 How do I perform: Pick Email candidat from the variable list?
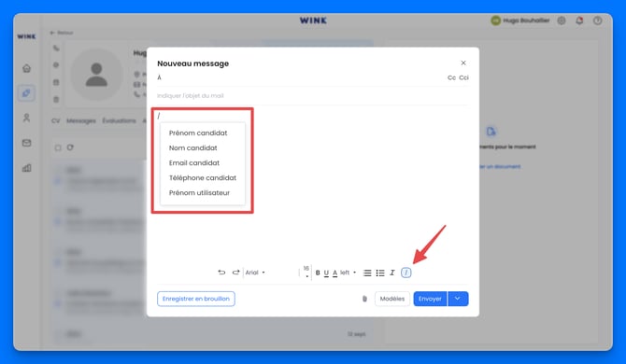[x=194, y=162]
